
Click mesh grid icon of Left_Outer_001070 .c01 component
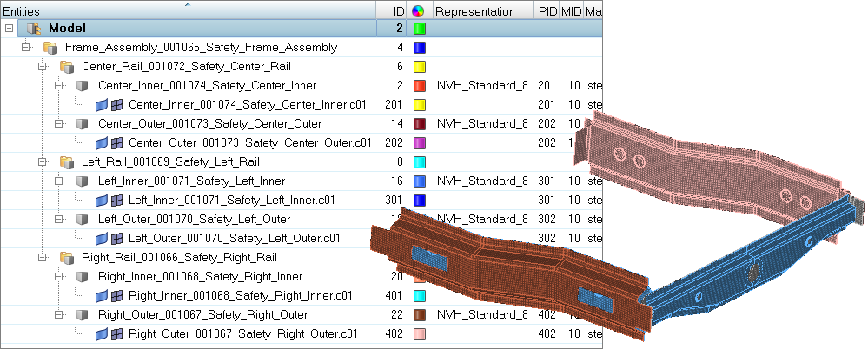[116, 239]
